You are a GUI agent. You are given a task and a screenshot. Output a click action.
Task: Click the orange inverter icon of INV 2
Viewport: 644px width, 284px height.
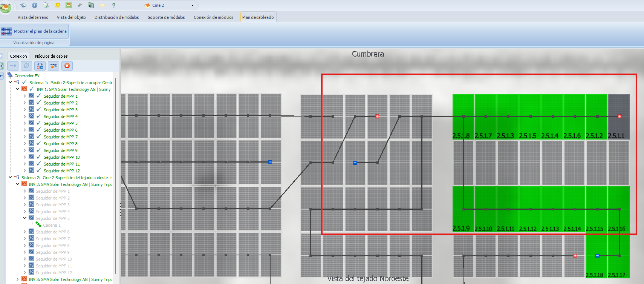(24, 184)
